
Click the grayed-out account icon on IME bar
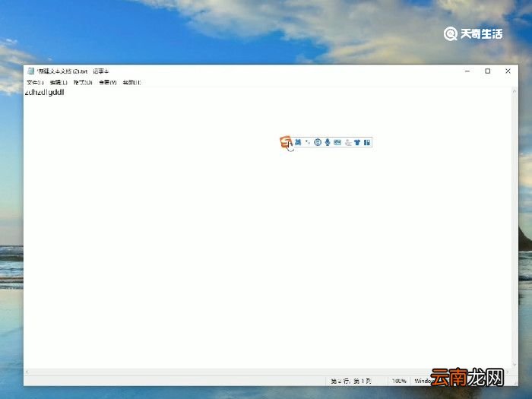(347, 143)
